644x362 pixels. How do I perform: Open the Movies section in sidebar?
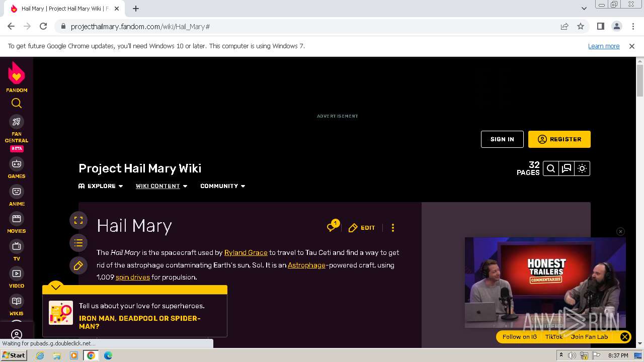(17, 223)
